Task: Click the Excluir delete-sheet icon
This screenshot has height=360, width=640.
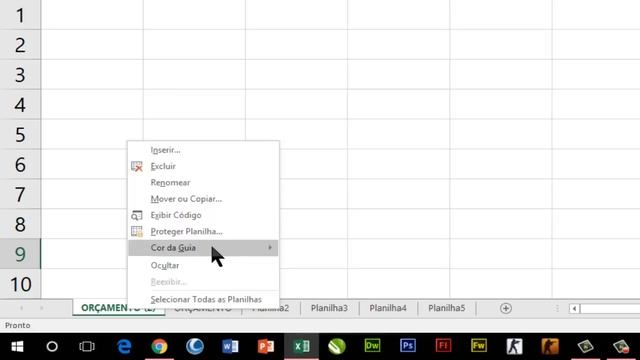Action: 137,166
